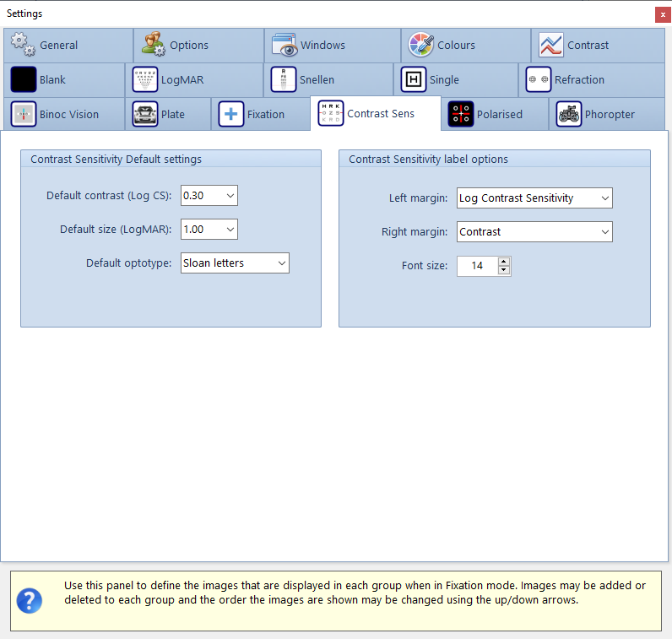The height and width of the screenshot is (639, 672).
Task: Increase font size with up arrow
Action: [x=504, y=262]
